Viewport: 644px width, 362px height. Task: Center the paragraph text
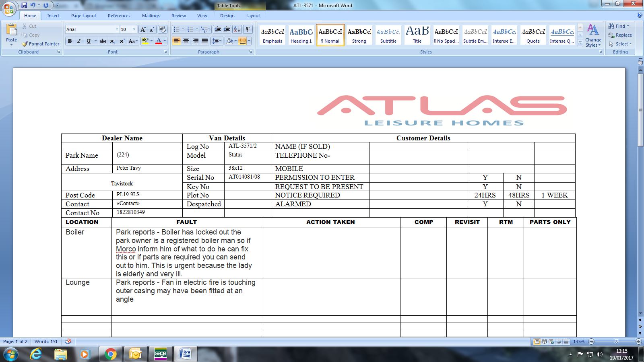point(186,41)
